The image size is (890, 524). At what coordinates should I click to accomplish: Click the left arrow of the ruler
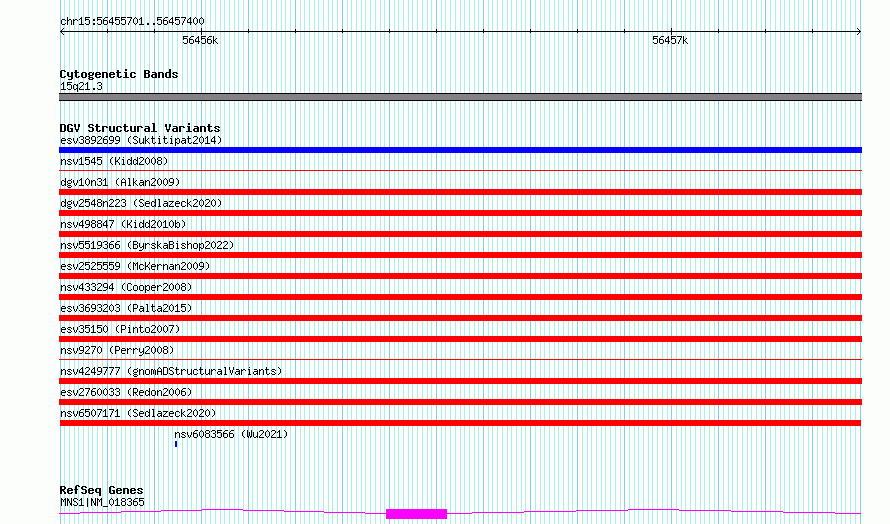pos(62,32)
